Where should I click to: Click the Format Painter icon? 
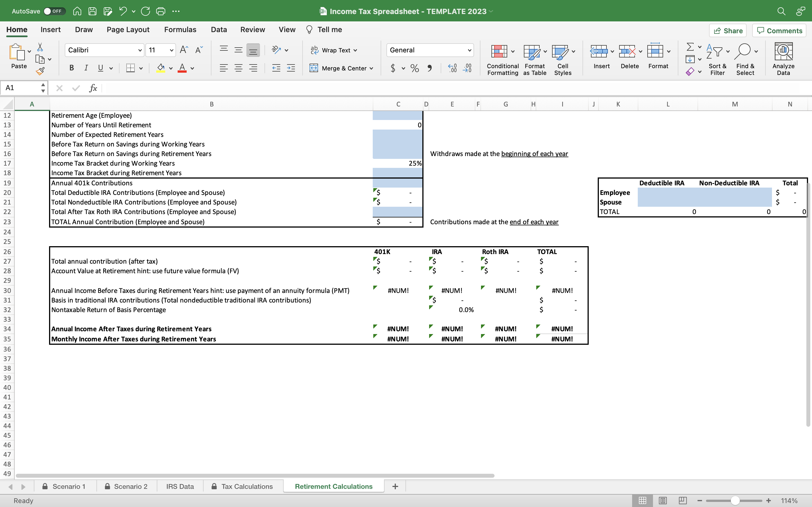click(41, 71)
